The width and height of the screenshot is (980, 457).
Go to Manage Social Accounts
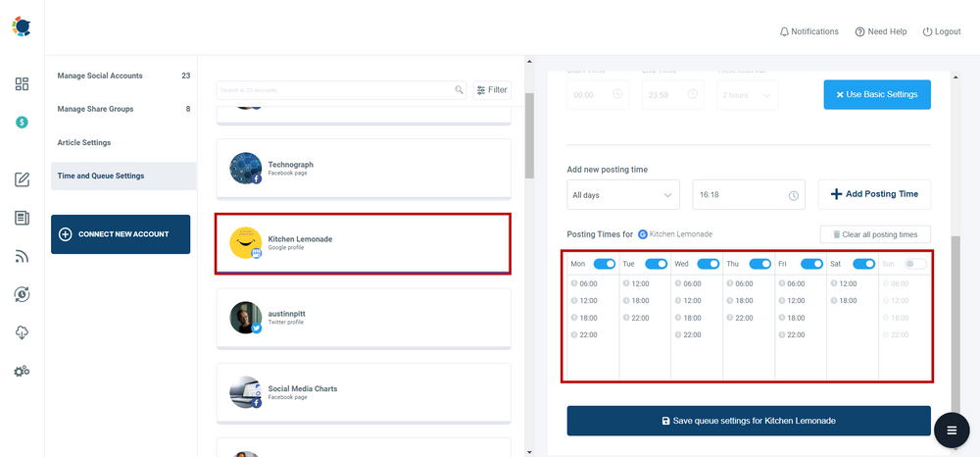pos(100,76)
